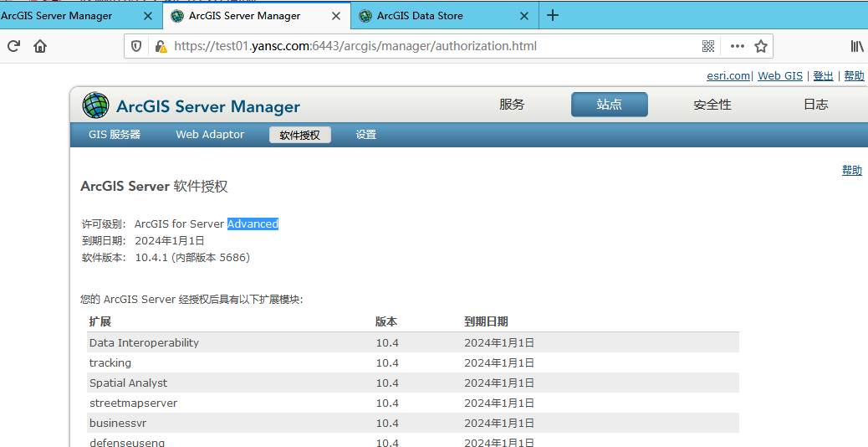The width and height of the screenshot is (868, 447).
Task: Open the 日志 section
Action: click(816, 104)
